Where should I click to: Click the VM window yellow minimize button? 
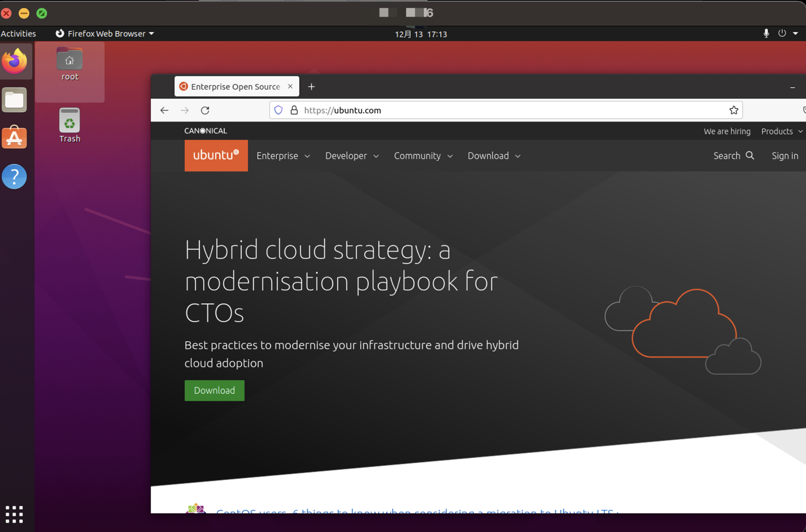click(x=24, y=13)
